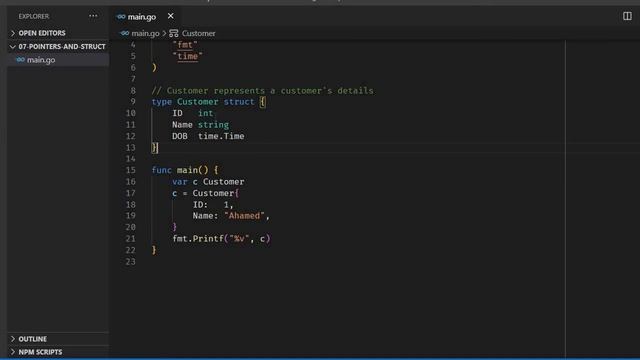Viewport: 640px width, 360px height.
Task: Open the Explorer more actions ellipsis
Action: point(93,16)
